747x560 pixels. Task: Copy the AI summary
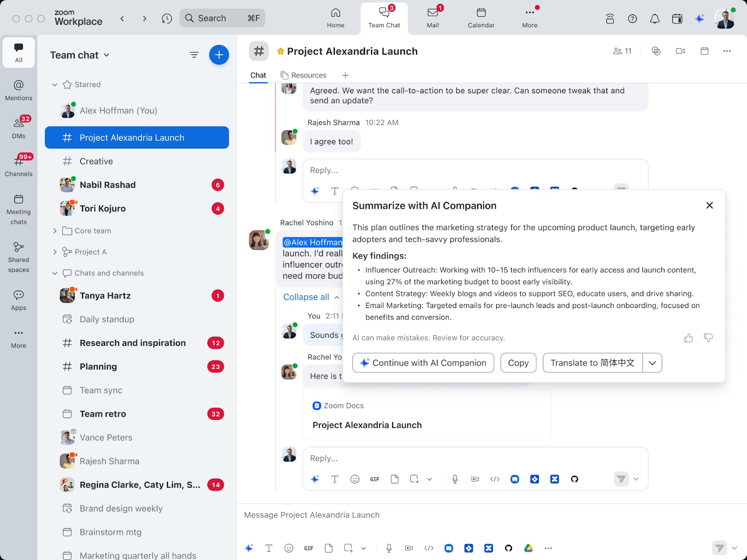[x=518, y=363]
